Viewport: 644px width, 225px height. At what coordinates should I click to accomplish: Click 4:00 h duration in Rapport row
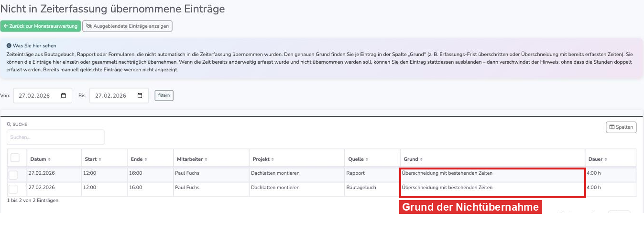coord(593,173)
